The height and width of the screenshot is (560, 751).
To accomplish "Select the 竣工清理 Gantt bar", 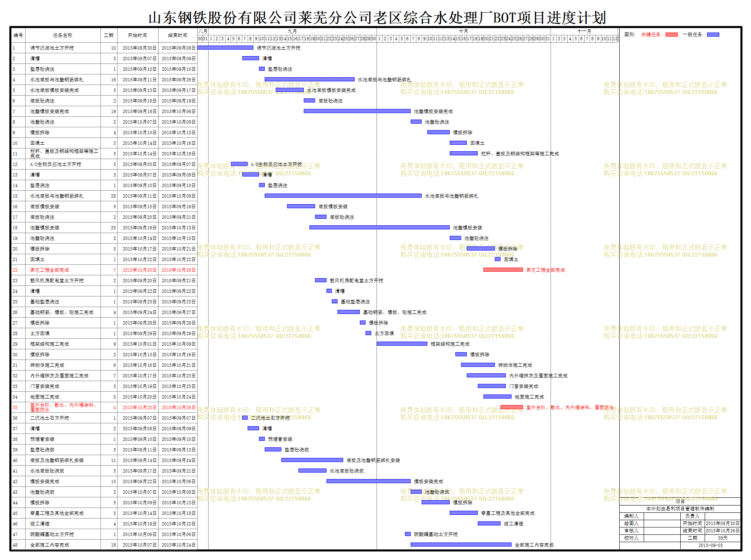I will coord(489,523).
